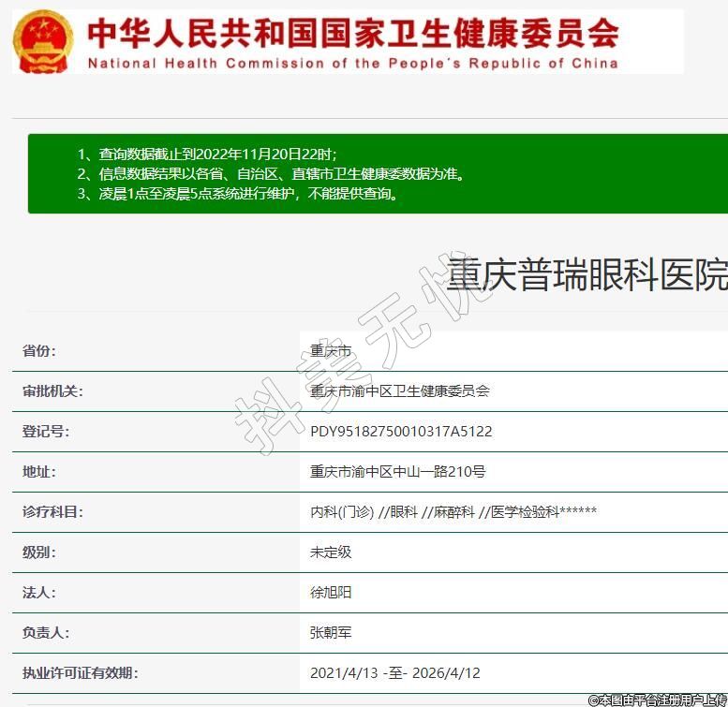
Task: Click the second notice about 信息数据结果
Action: [270, 174]
